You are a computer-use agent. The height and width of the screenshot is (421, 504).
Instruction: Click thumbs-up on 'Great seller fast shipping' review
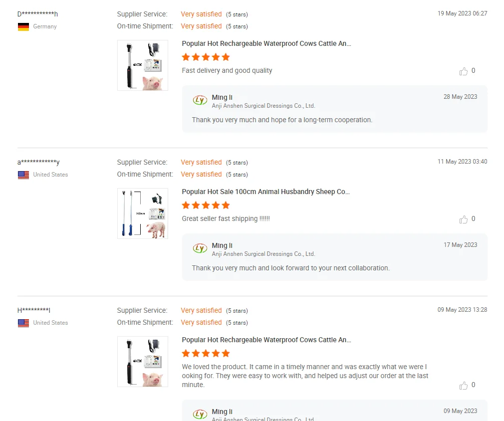tap(464, 219)
